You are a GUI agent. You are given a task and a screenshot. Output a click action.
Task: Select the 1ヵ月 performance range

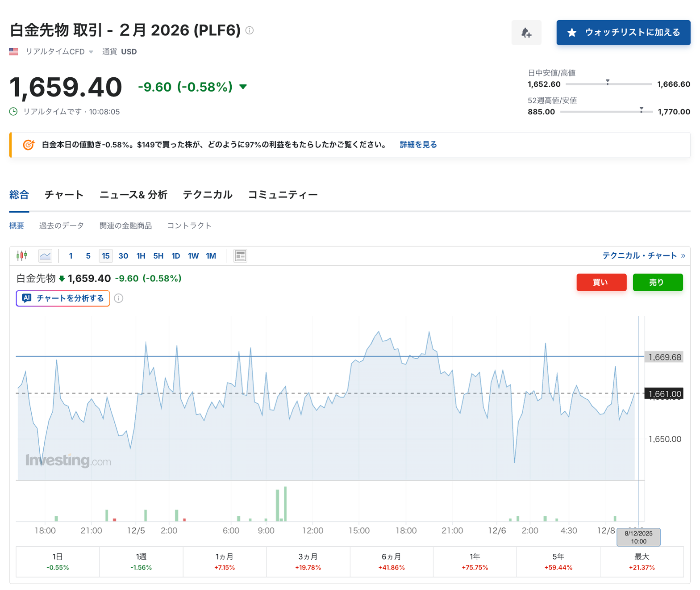point(225,561)
